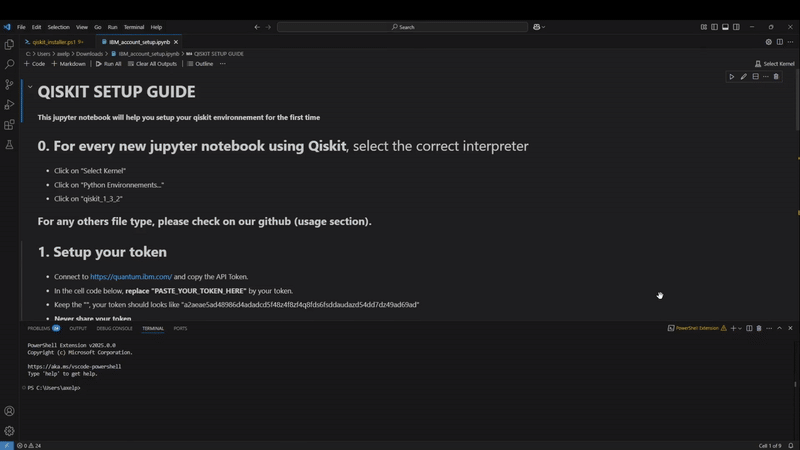800x450 pixels.
Task: Open terminal panel more actions ellipsis
Action: click(x=769, y=328)
